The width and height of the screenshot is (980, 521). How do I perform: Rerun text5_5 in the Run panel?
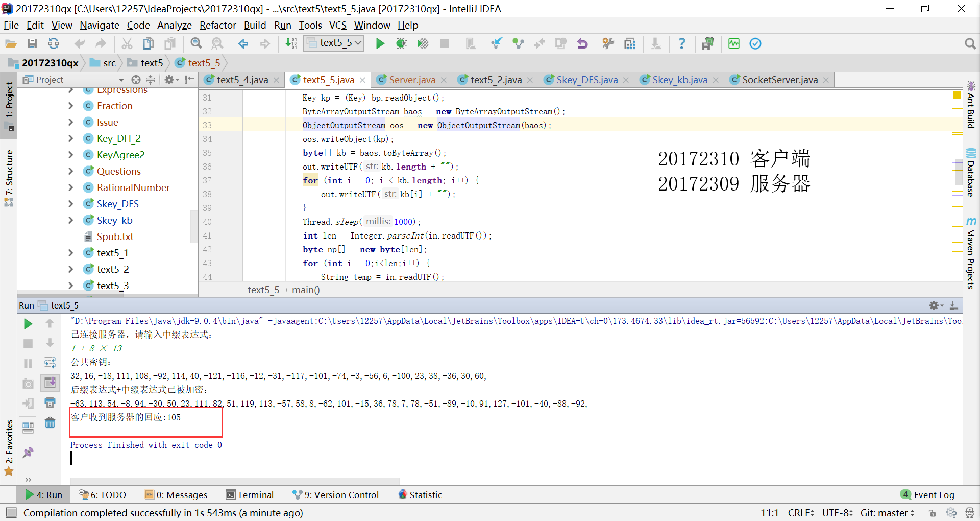coord(28,324)
